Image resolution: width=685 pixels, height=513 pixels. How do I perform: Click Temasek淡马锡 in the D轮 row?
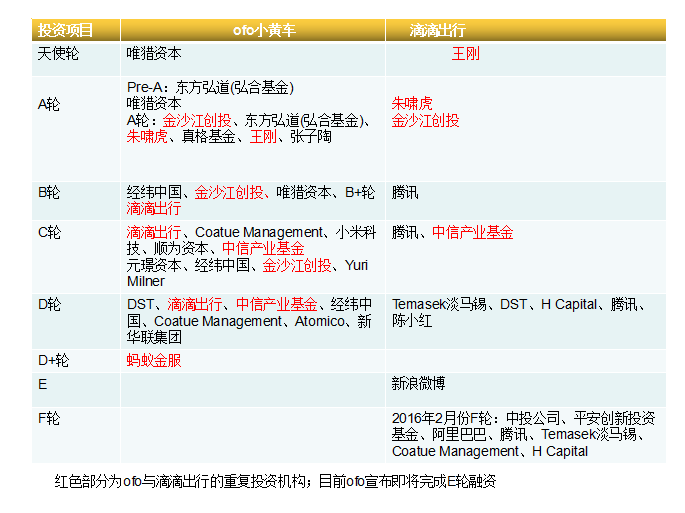coord(439,304)
